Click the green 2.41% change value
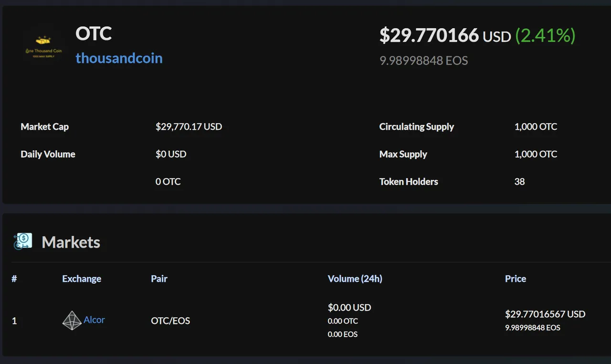 point(545,35)
